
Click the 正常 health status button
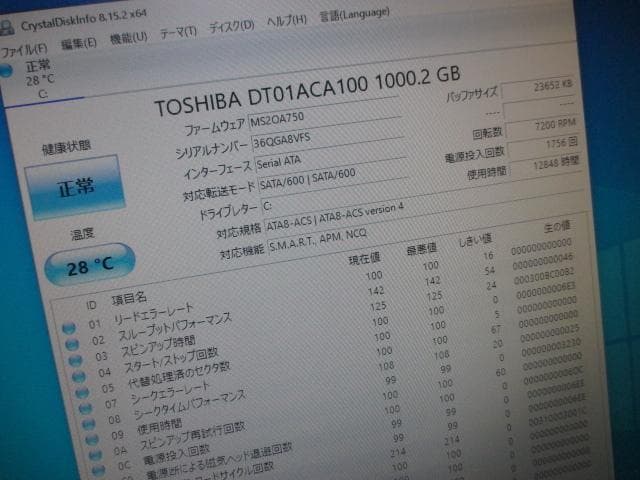pyautogui.click(x=74, y=187)
